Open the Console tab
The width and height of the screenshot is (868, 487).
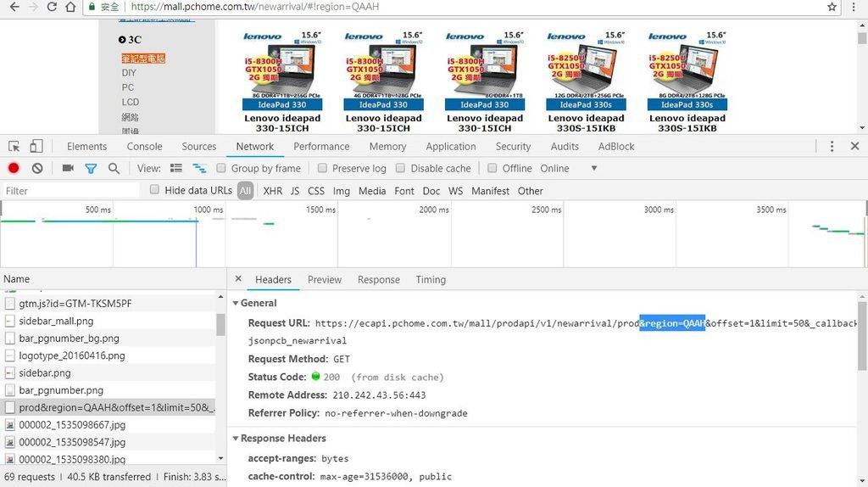point(144,146)
